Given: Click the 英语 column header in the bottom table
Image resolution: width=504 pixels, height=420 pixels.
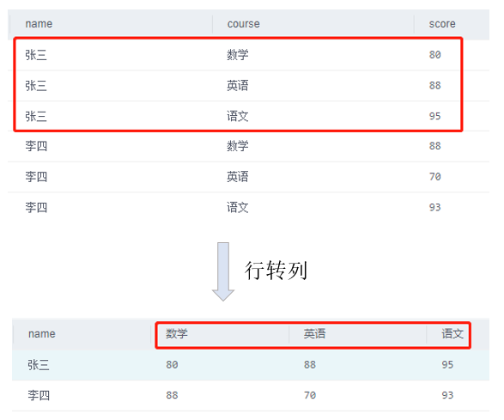Looking at the screenshot, I should pyautogui.click(x=314, y=334).
